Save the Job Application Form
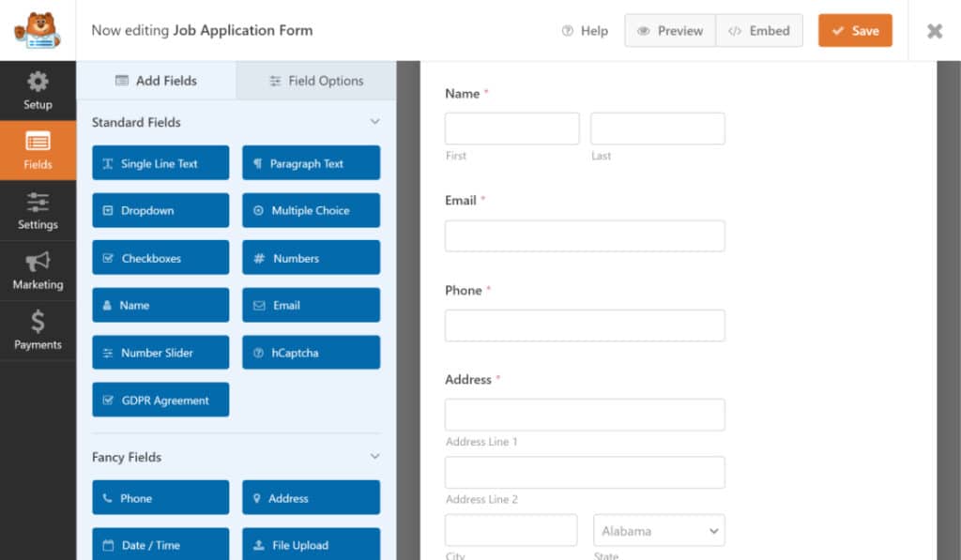Viewport: 961px width, 560px height. 855,30
